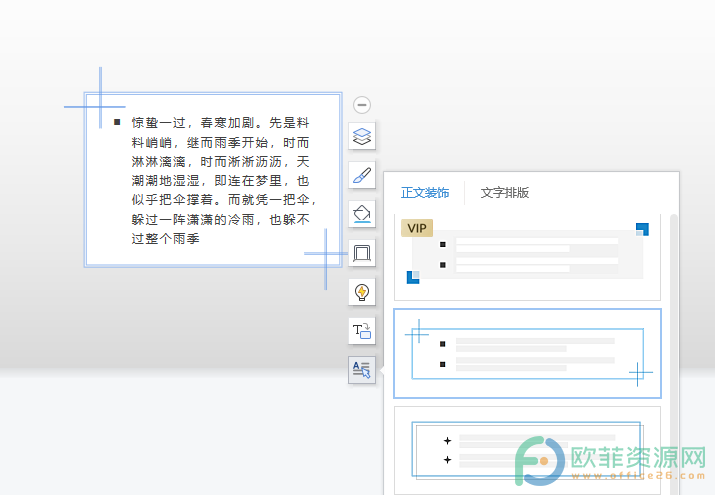Choose the VIP corner-bracket decoration template

click(528, 257)
